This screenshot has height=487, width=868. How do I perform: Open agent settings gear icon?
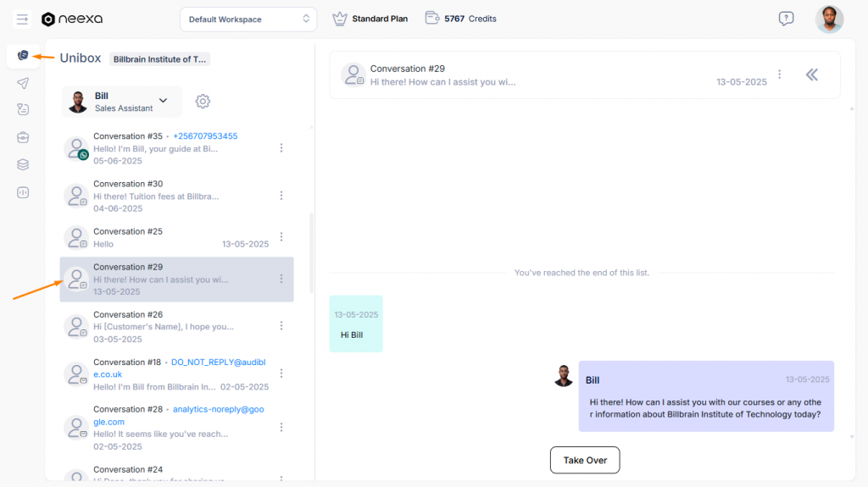[x=203, y=102]
